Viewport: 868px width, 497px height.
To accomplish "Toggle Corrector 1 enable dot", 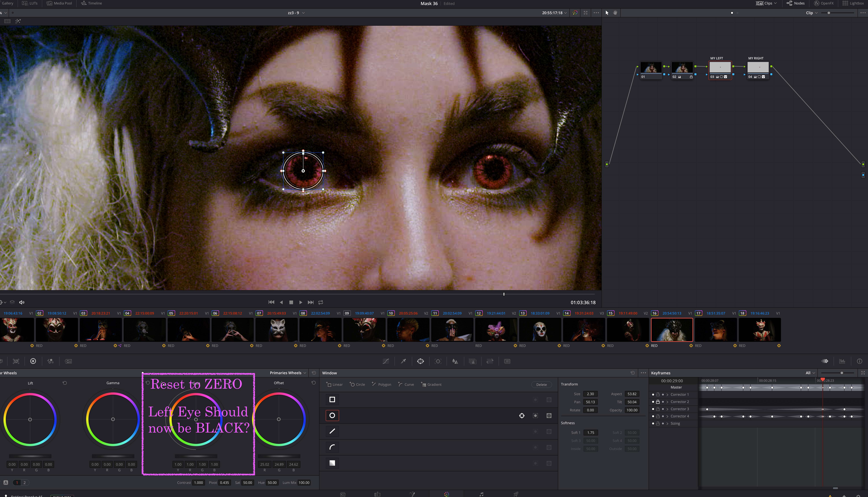I will [653, 395].
